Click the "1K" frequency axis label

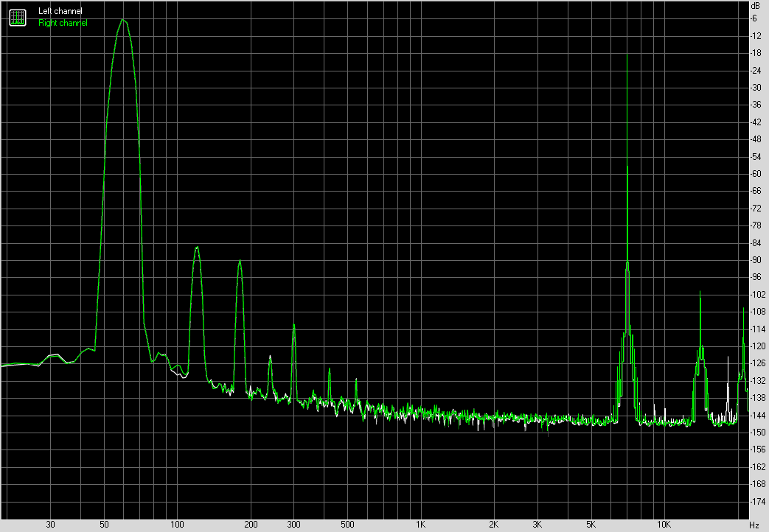[x=420, y=525]
